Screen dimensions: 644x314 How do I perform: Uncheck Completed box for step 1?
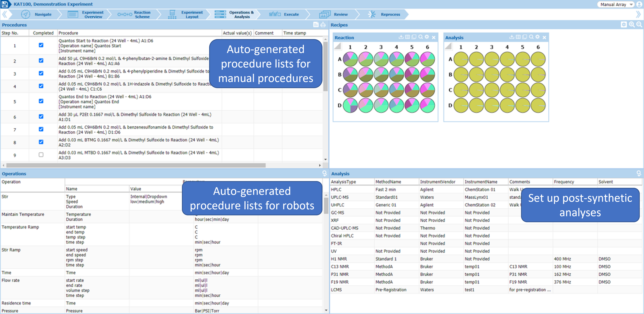click(x=41, y=45)
